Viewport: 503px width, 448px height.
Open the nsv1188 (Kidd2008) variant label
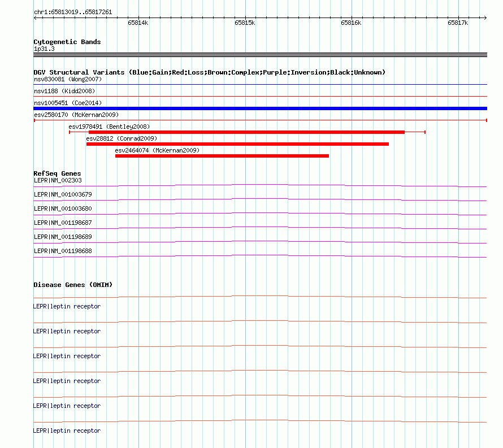coord(64,91)
